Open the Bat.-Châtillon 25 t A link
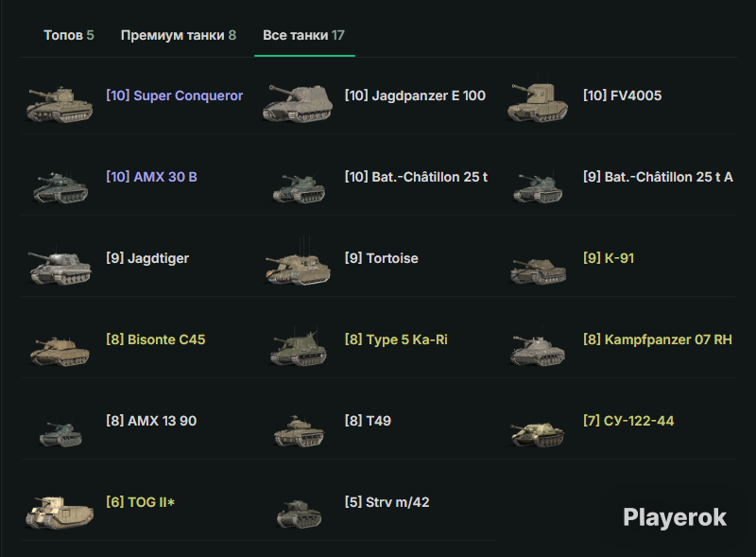 [x=658, y=177]
